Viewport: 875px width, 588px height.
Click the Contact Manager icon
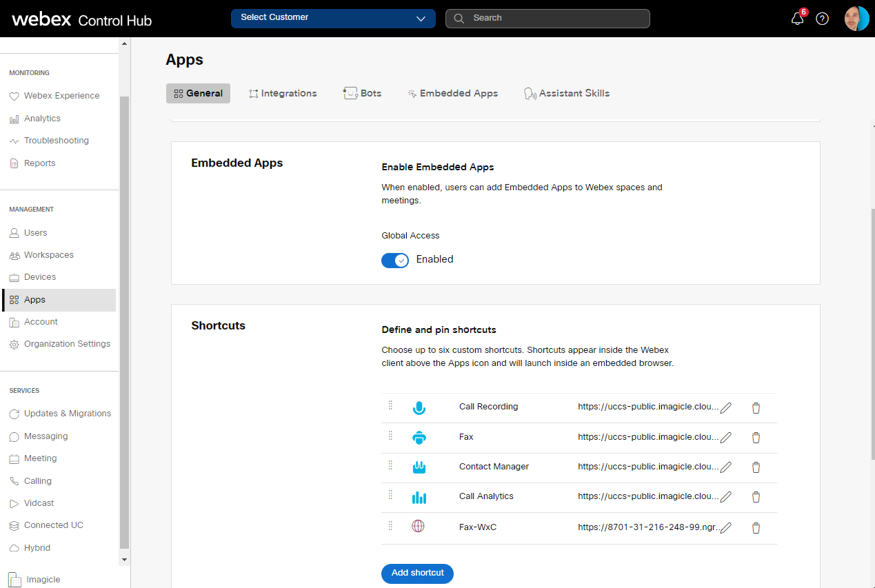pos(419,467)
